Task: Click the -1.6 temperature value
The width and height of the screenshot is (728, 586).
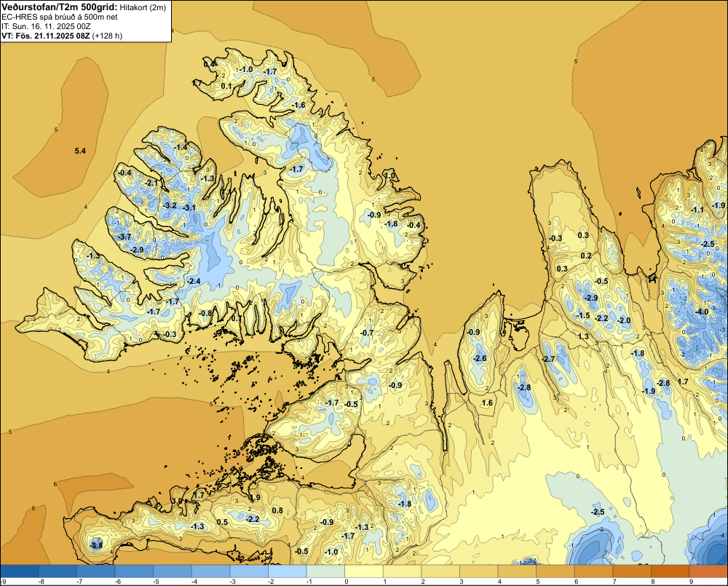Action: click(298, 105)
